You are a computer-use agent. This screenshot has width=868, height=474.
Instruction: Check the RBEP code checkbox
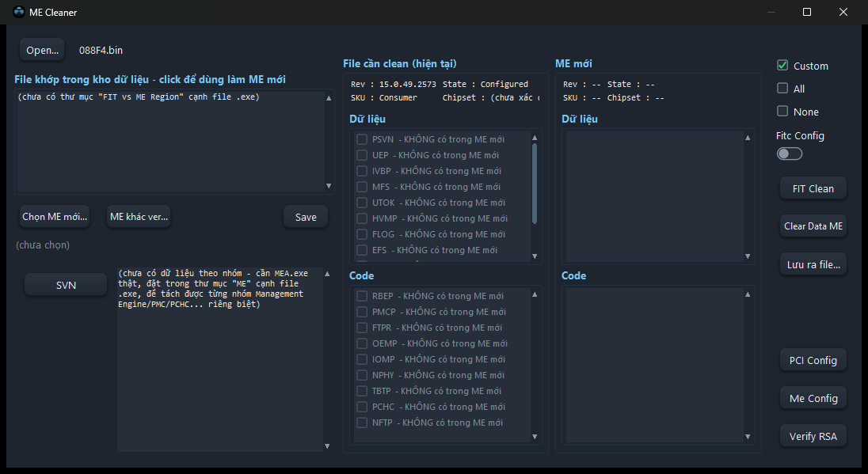pos(362,296)
